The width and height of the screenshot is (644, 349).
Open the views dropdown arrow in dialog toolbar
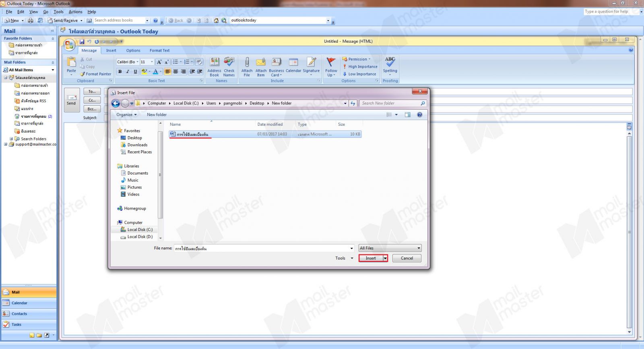pyautogui.click(x=396, y=115)
